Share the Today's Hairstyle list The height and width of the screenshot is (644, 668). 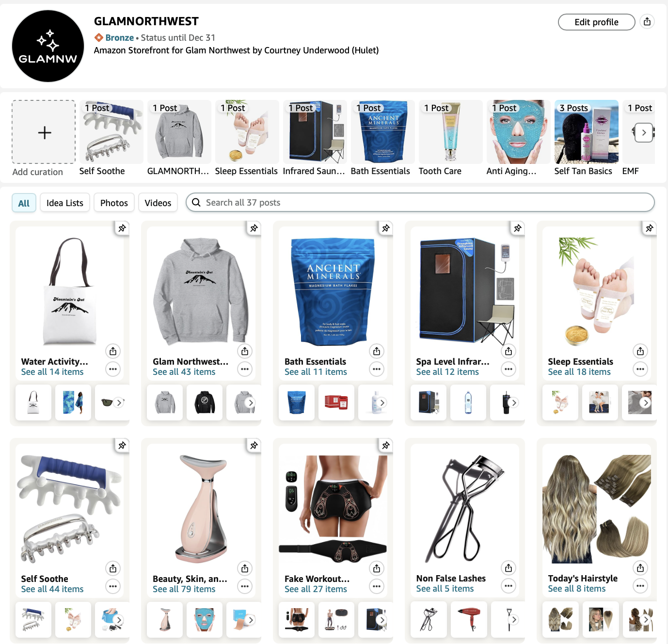click(640, 568)
